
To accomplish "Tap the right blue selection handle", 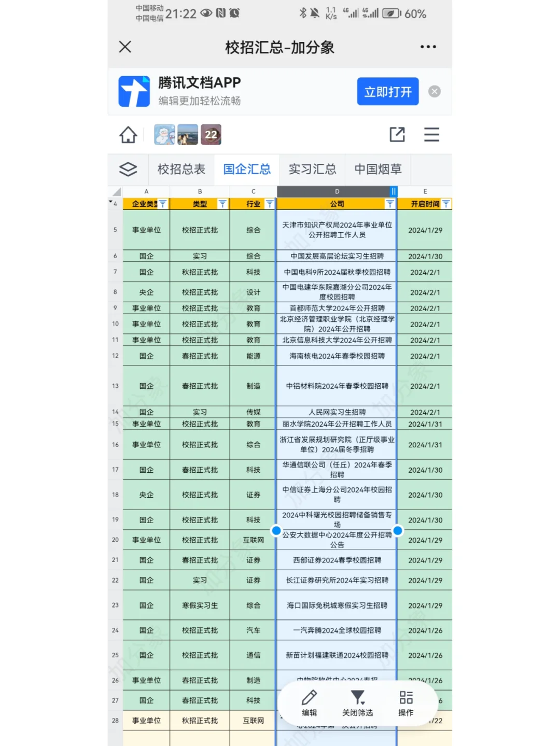I will tap(398, 530).
